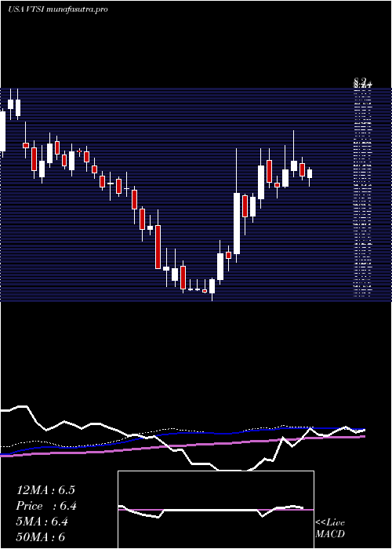Image resolution: width=392 pixels, height=549 pixels.
Task: Select the 'Price : 6.4' value label
Action: 46,506
